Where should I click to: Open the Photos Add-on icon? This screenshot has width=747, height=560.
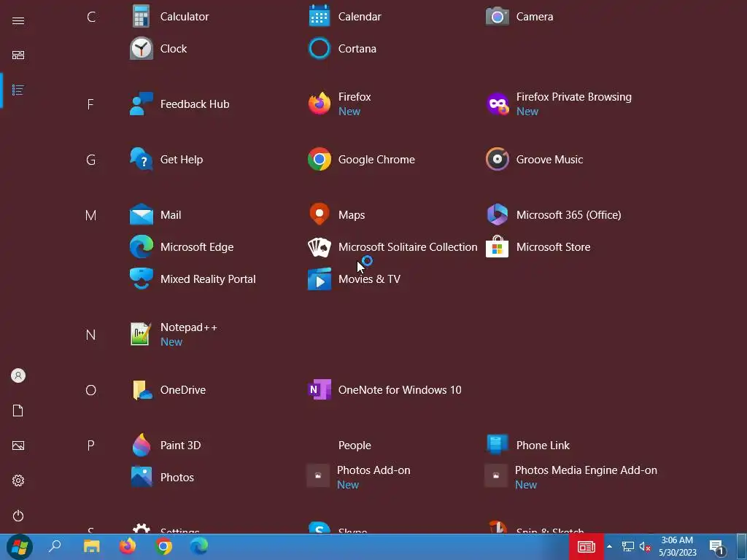pos(318,476)
